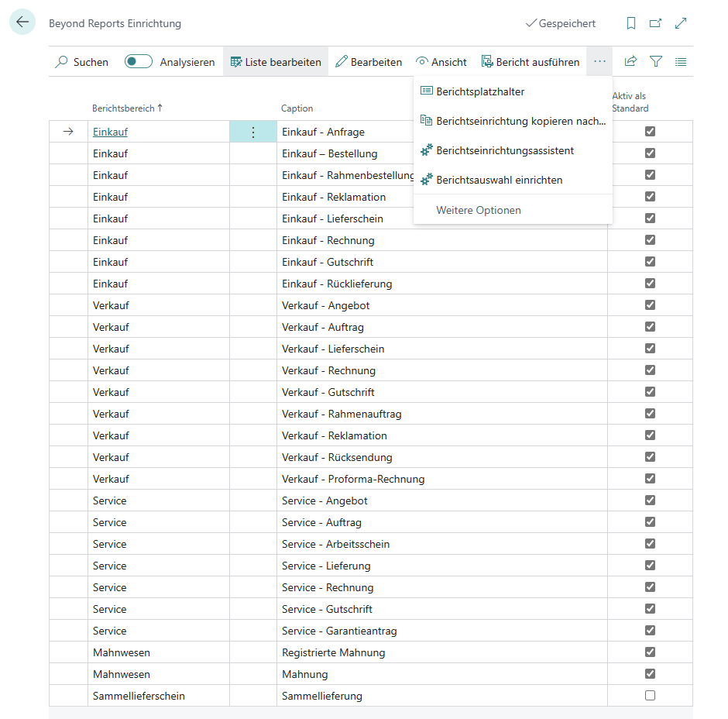Click the back navigation arrow
This screenshot has width=728, height=719.
(22, 22)
